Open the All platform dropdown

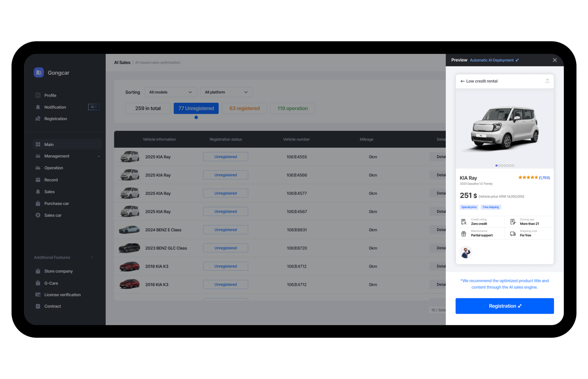[226, 92]
